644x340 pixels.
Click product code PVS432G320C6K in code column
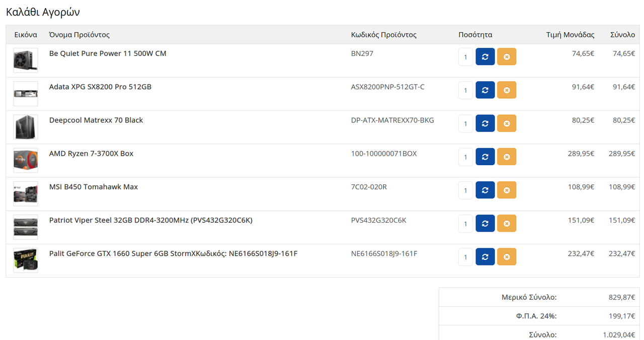click(x=378, y=220)
